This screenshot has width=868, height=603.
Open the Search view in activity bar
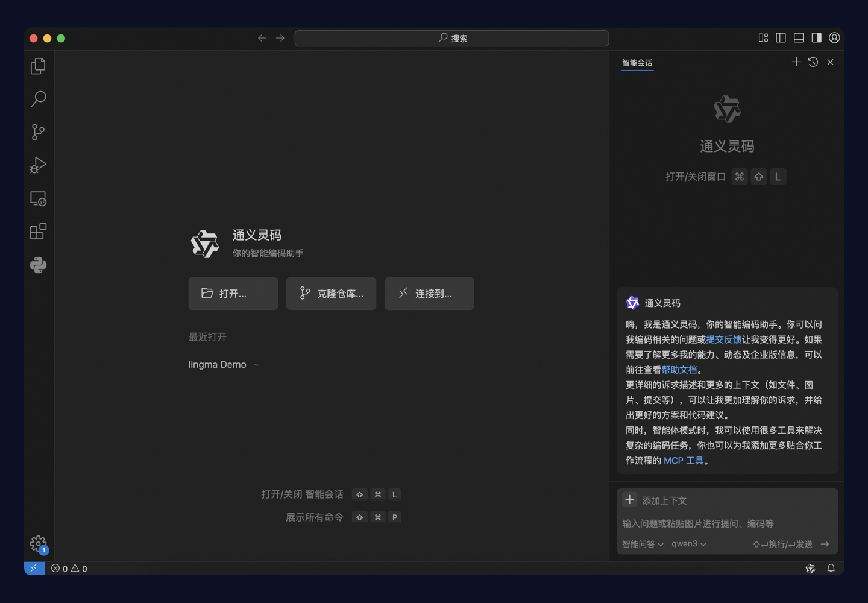point(39,99)
